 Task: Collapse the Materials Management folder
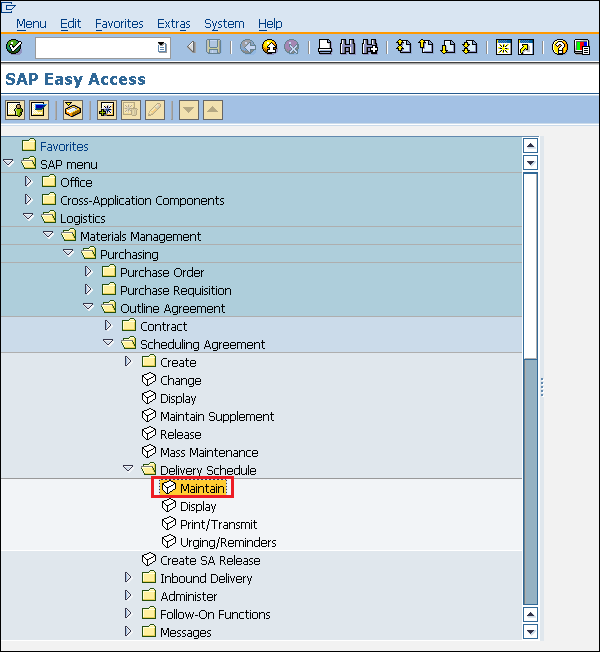pyautogui.click(x=48, y=235)
